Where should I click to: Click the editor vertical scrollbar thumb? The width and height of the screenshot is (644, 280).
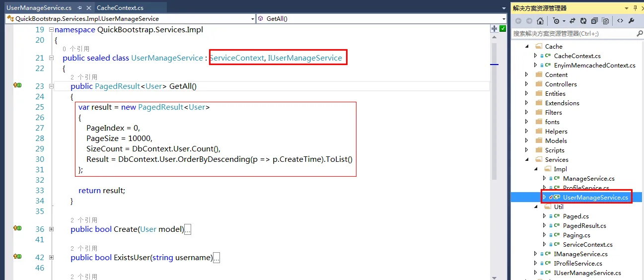(x=494, y=112)
